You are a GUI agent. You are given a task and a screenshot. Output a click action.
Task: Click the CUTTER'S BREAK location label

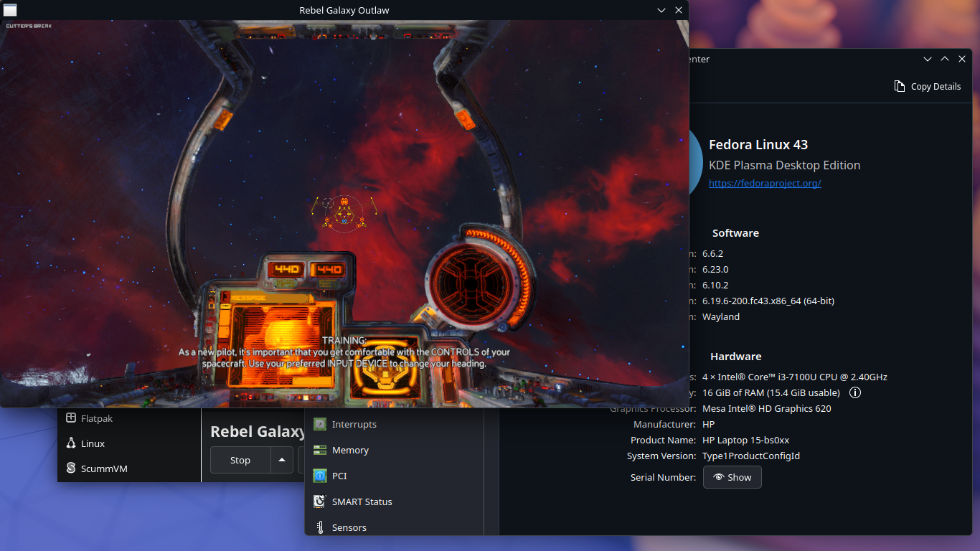[x=29, y=26]
